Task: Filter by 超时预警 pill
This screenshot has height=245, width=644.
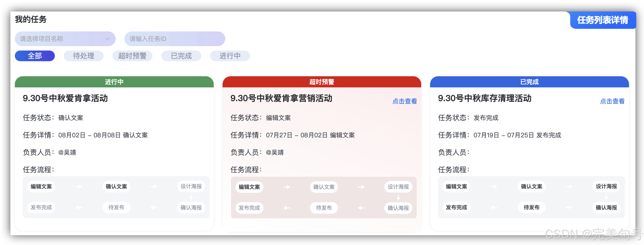Action: pos(132,56)
